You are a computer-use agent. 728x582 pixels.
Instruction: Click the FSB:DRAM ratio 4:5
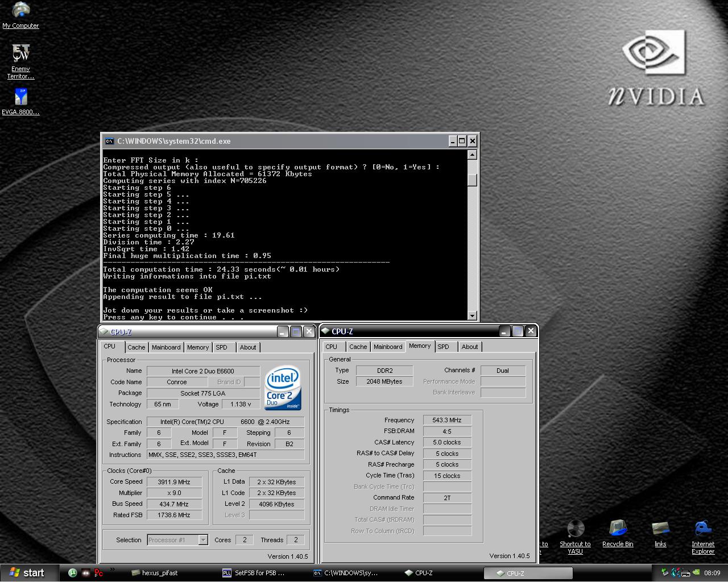(447, 431)
